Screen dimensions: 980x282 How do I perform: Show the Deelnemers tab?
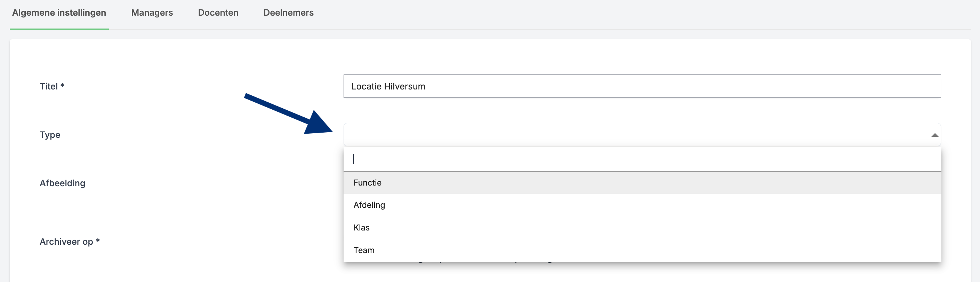[x=288, y=13]
